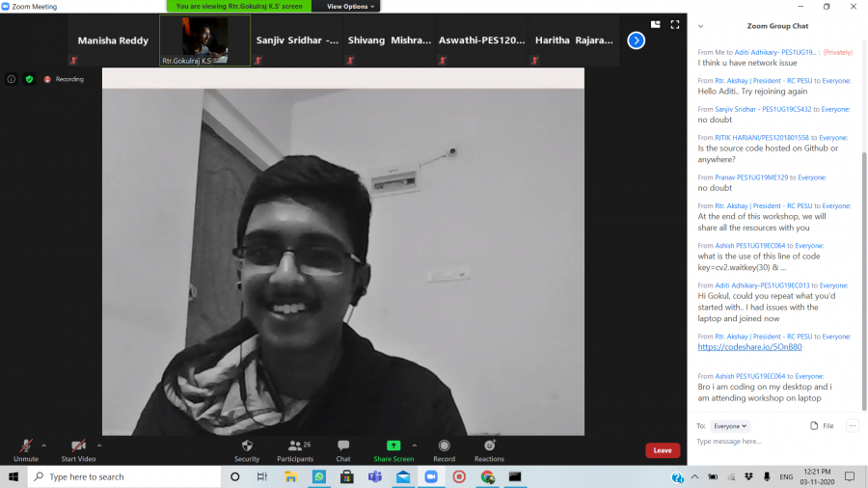Screen dimensions: 868x488
Task: Collapse the Zoom Group Chat panel chevron
Action: 701,26
